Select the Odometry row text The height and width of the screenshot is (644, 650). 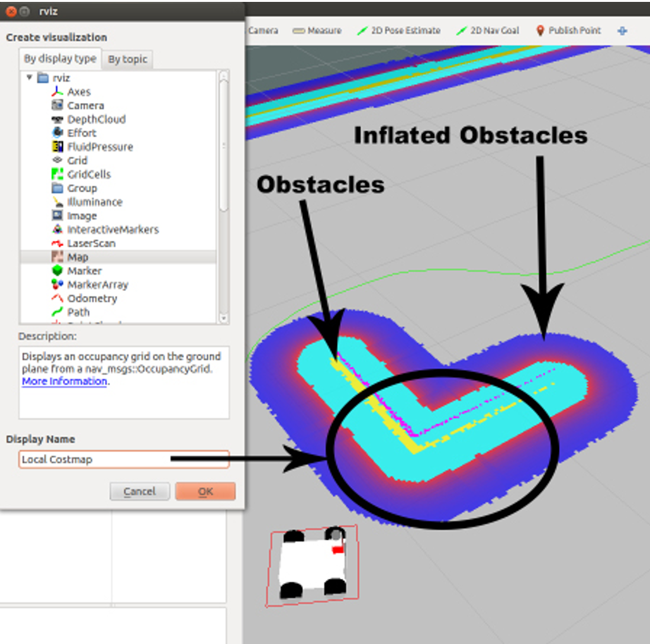click(x=92, y=299)
